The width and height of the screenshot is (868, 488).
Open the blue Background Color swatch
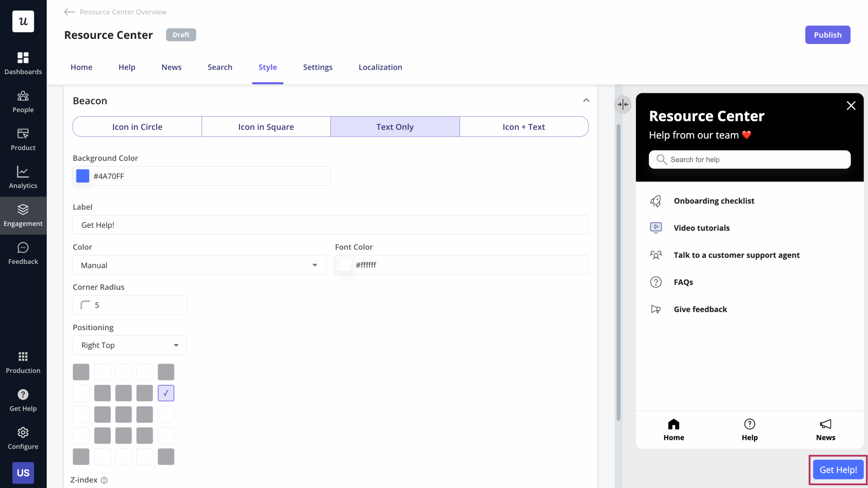pos(82,176)
